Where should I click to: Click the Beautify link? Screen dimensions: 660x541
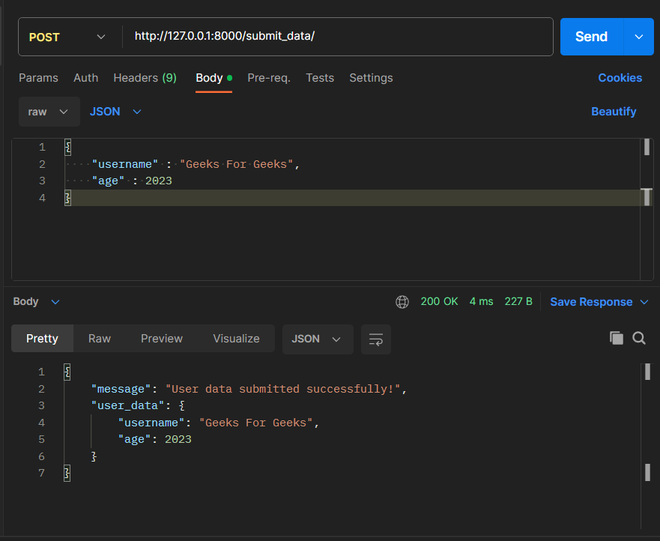[x=613, y=112]
